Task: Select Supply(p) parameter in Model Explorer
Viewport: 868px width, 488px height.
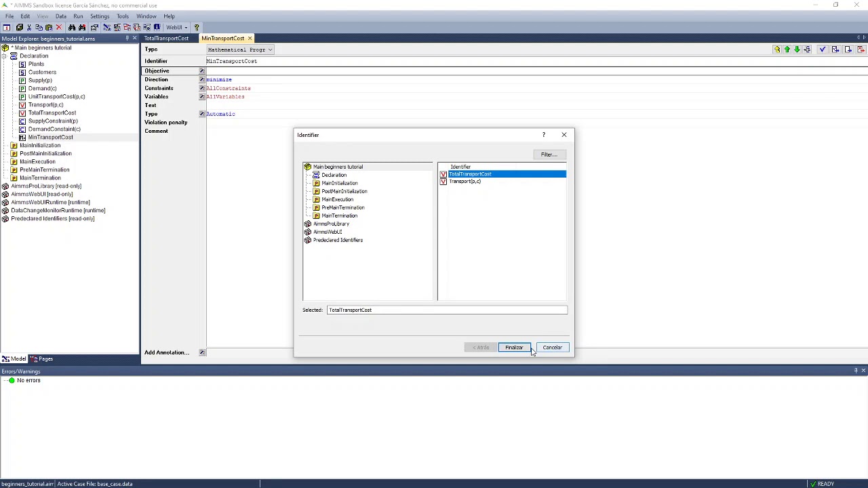Action: [x=40, y=80]
